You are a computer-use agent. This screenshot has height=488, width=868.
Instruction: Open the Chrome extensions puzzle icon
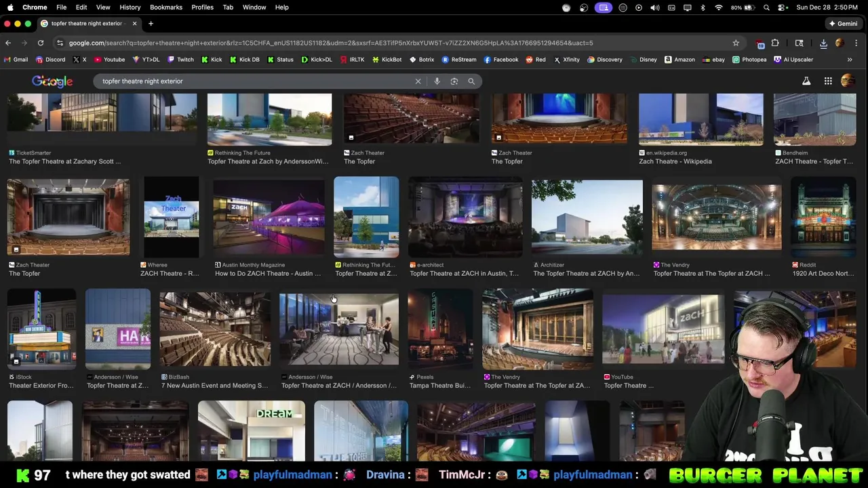tap(775, 43)
